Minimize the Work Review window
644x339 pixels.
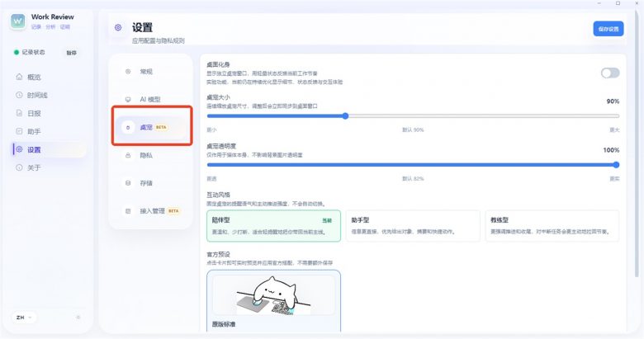(599, 3)
